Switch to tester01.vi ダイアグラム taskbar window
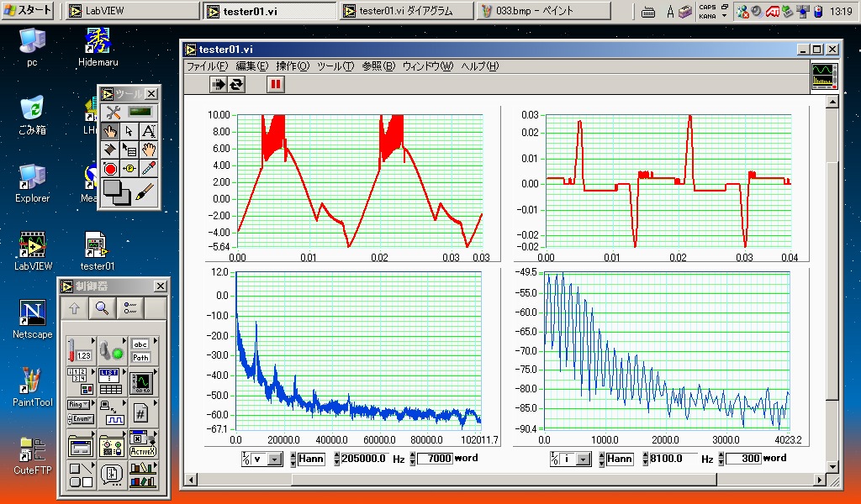 pyautogui.click(x=406, y=11)
